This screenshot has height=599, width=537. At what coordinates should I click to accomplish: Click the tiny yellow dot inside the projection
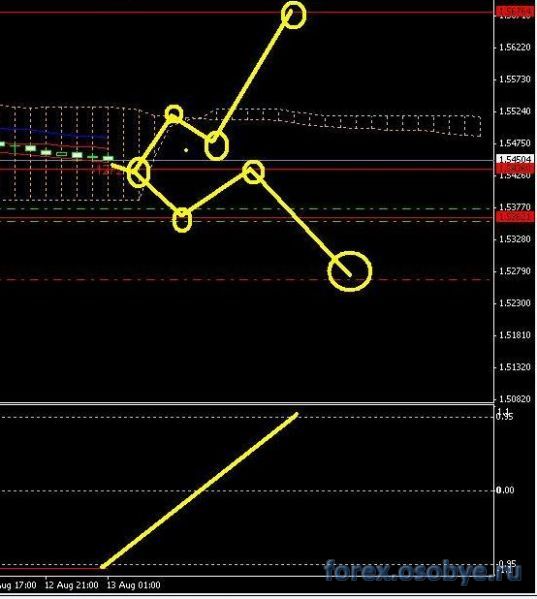[x=186, y=150]
